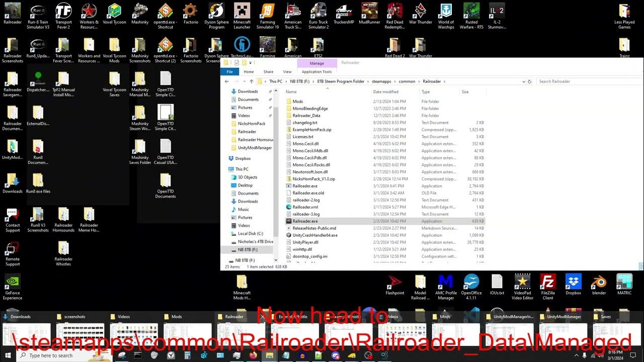644x362 pixels.
Task: Click navigation pane scroll up arrow
Action: (276, 89)
